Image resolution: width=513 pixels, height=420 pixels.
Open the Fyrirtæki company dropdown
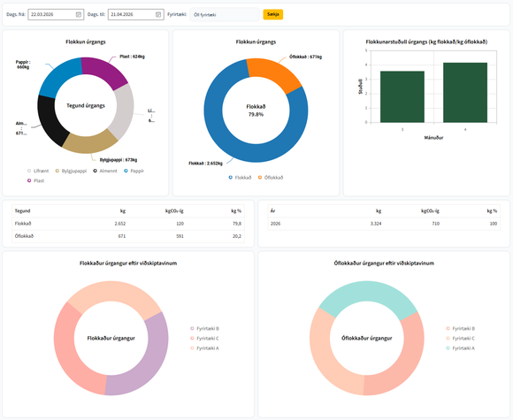(225, 15)
